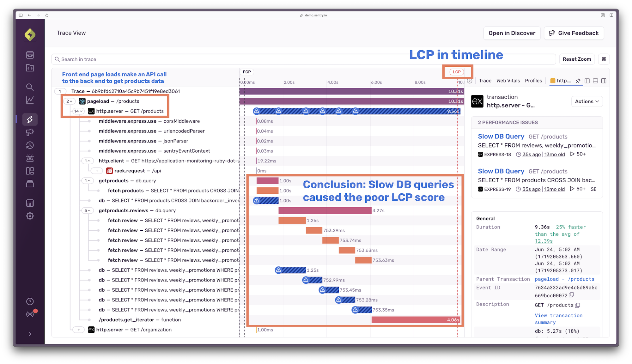Switch to the Profiles tab
632x364 pixels.
click(x=533, y=81)
